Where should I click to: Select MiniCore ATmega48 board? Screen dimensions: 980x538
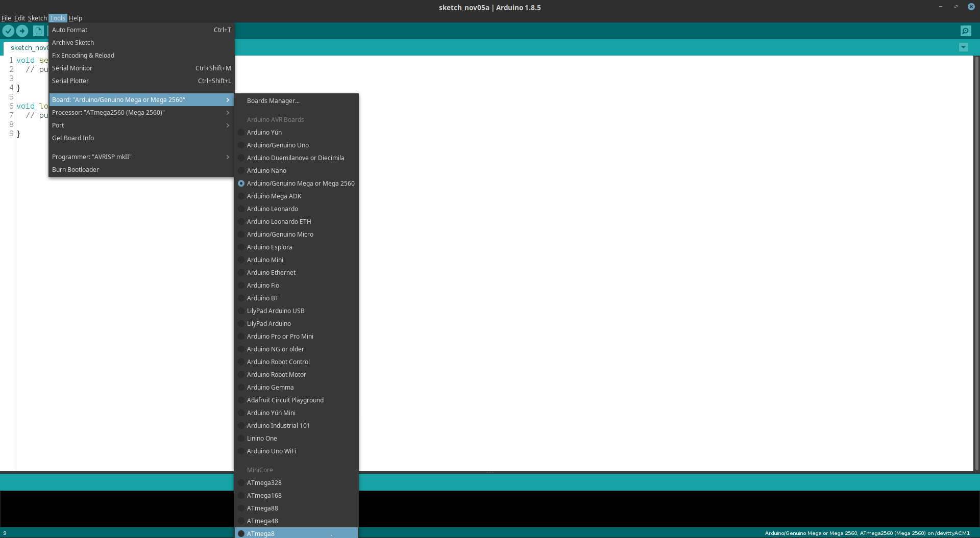coord(297,521)
